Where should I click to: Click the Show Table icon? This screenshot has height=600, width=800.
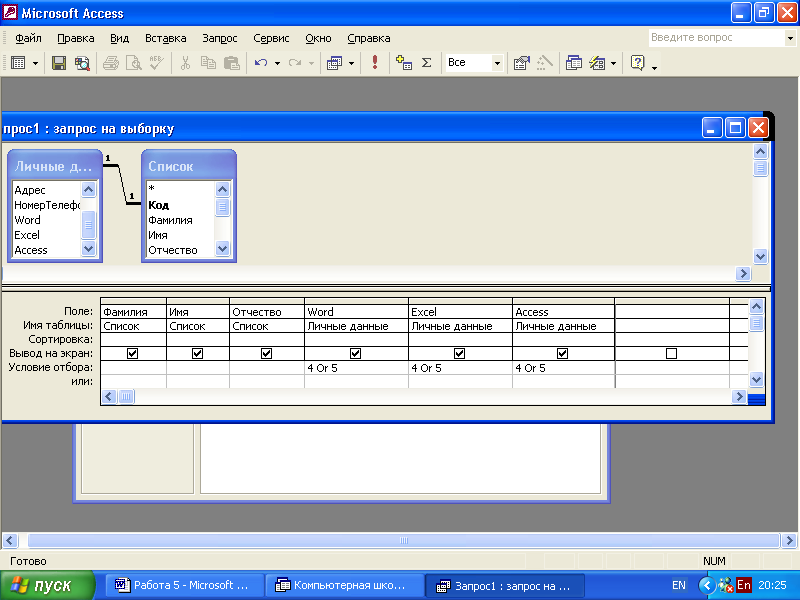(404, 63)
